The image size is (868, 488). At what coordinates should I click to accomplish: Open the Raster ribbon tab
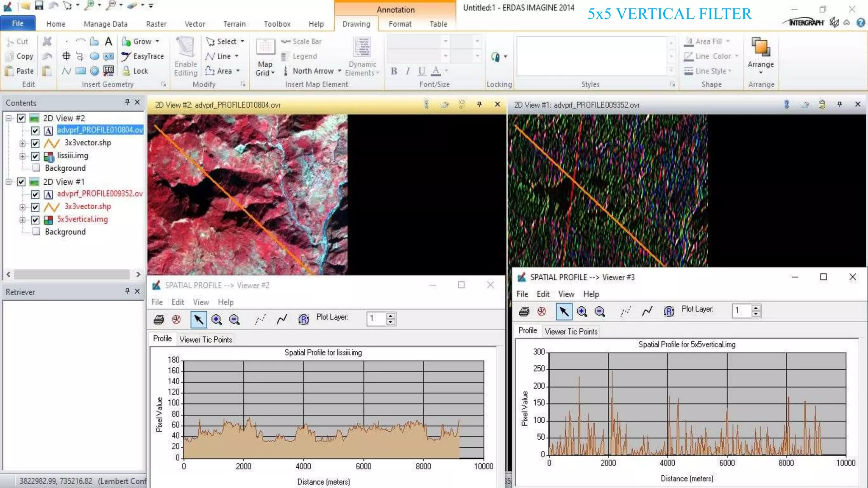(x=156, y=24)
